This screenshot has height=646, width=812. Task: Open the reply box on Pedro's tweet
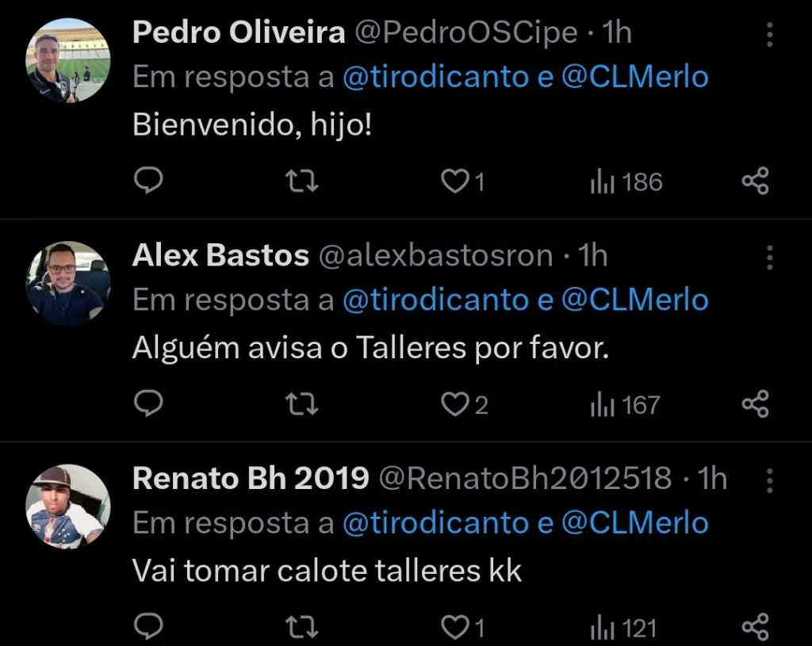click(x=149, y=182)
